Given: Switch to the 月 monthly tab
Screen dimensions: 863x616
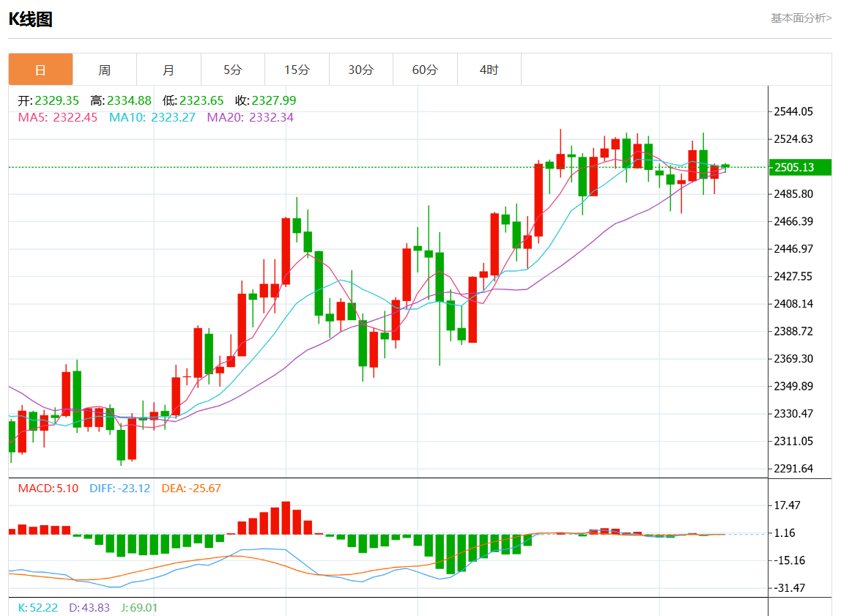Looking at the screenshot, I should [168, 70].
